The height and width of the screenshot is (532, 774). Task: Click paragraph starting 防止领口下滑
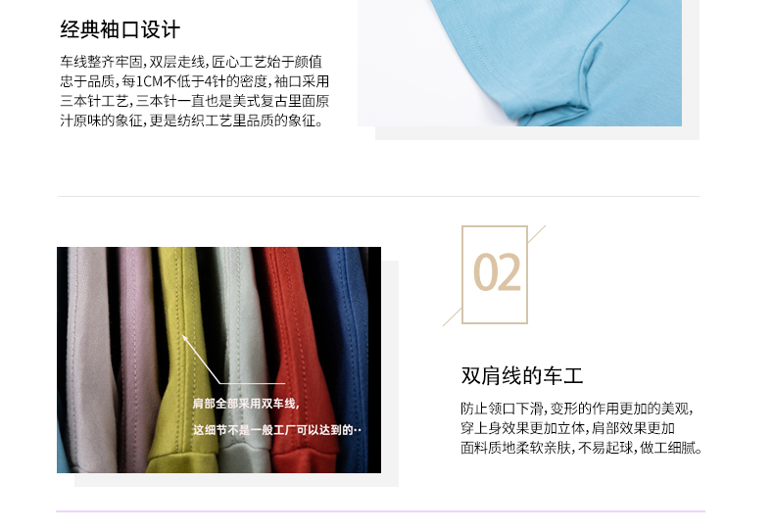(581, 428)
